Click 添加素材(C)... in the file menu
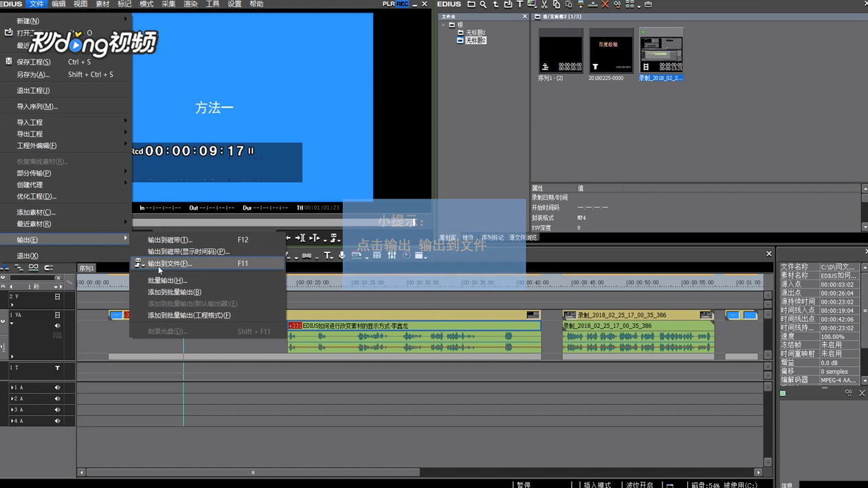 pyautogui.click(x=67, y=212)
